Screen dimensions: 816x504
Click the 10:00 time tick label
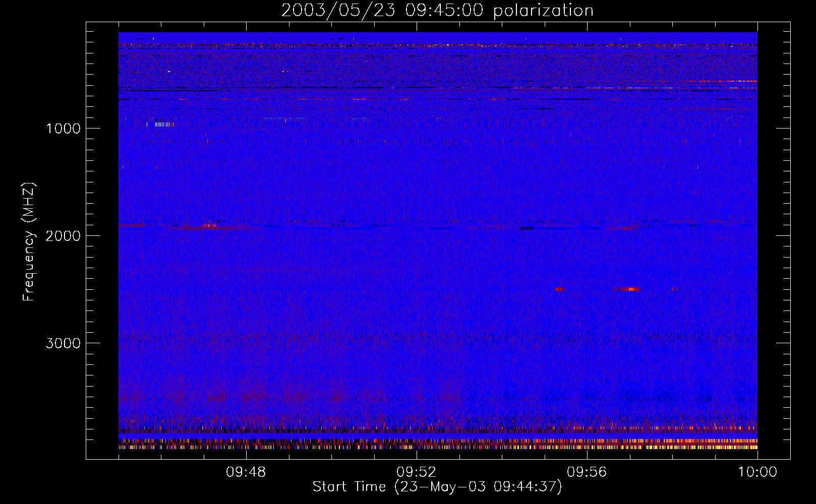(x=757, y=472)
